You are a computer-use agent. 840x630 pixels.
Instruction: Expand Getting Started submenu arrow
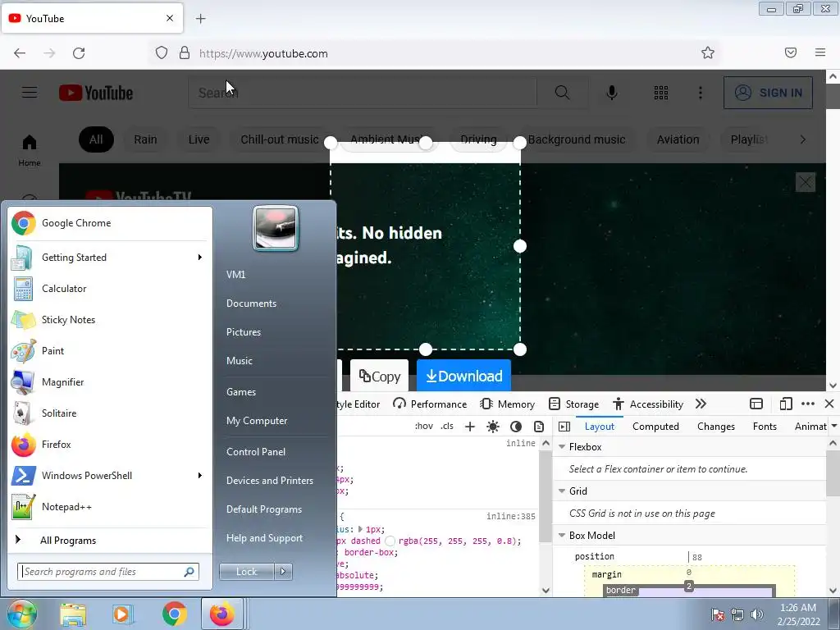point(200,258)
